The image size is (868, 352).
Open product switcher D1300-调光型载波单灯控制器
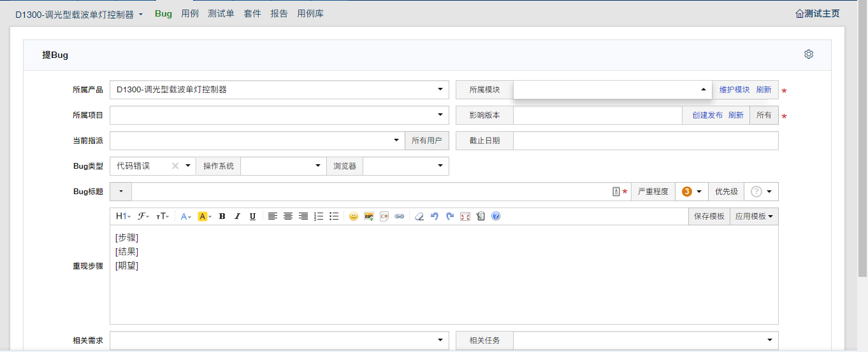(79, 14)
